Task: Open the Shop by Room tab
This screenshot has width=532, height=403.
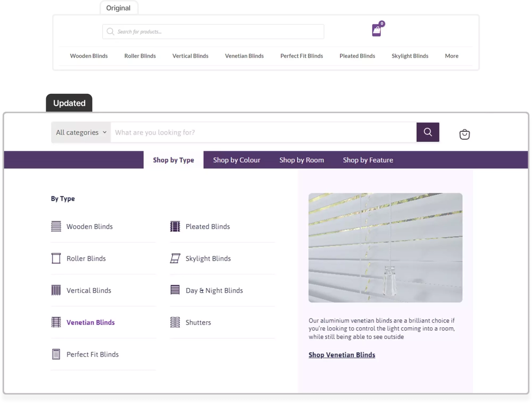Action: point(301,160)
